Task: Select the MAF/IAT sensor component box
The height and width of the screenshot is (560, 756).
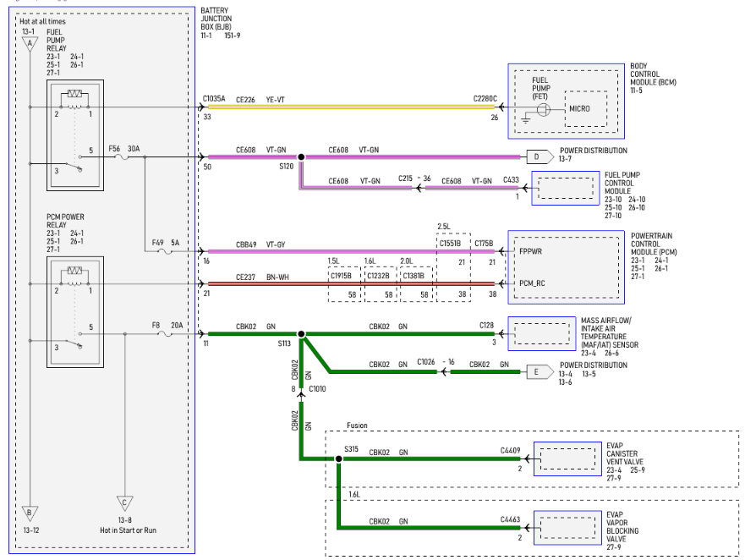Action: 542,334
